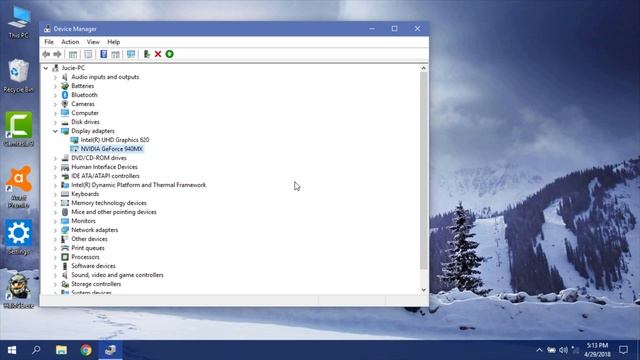The height and width of the screenshot is (360, 640).
Task: Select the Disk drives category
Action: point(85,122)
